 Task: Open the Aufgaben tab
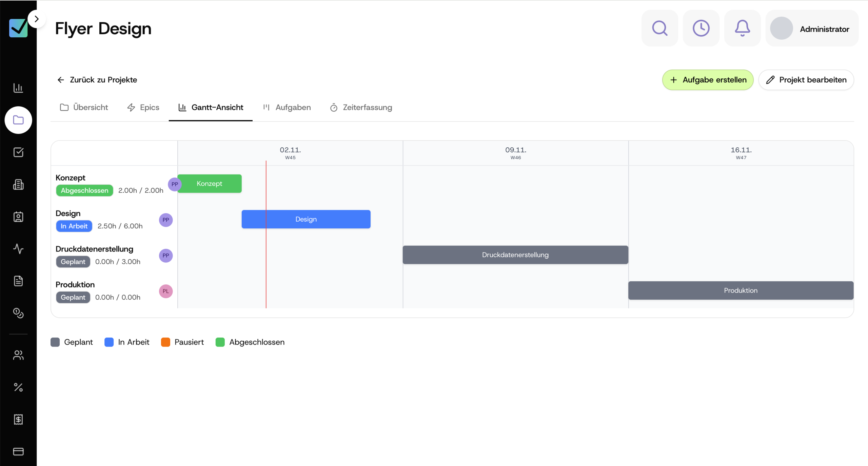click(287, 108)
